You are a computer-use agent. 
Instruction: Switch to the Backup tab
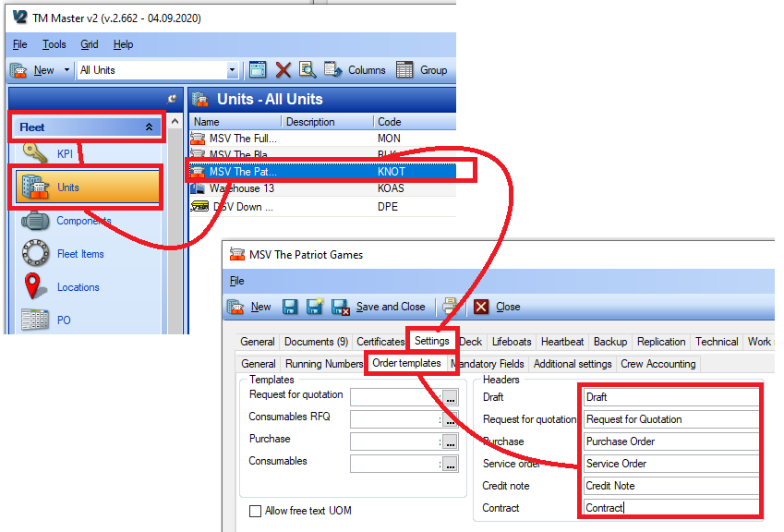610,342
